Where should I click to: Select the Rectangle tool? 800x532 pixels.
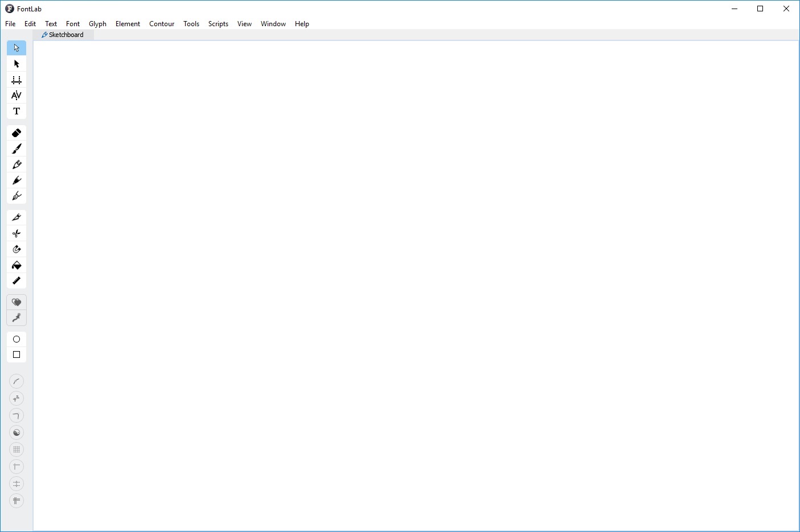[x=17, y=355]
